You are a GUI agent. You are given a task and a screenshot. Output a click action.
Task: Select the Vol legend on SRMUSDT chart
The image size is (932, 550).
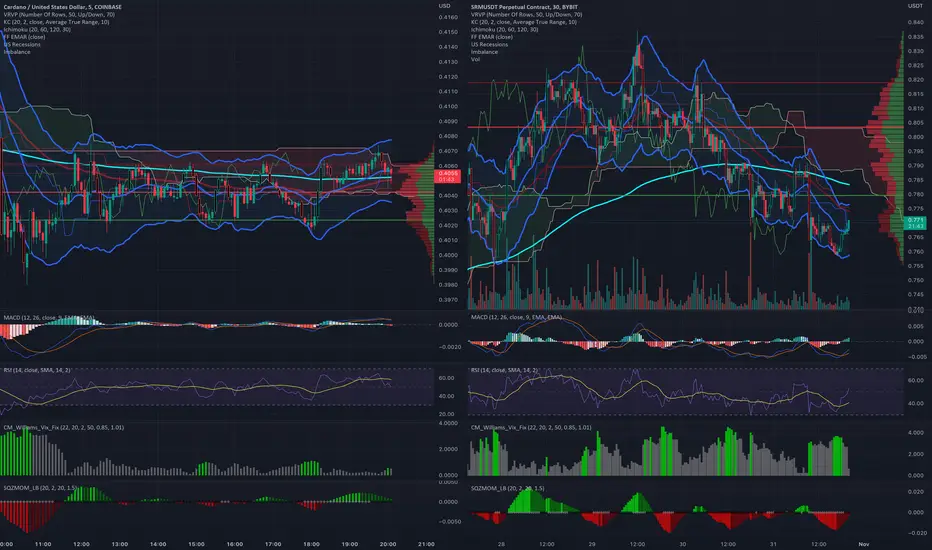[475, 59]
